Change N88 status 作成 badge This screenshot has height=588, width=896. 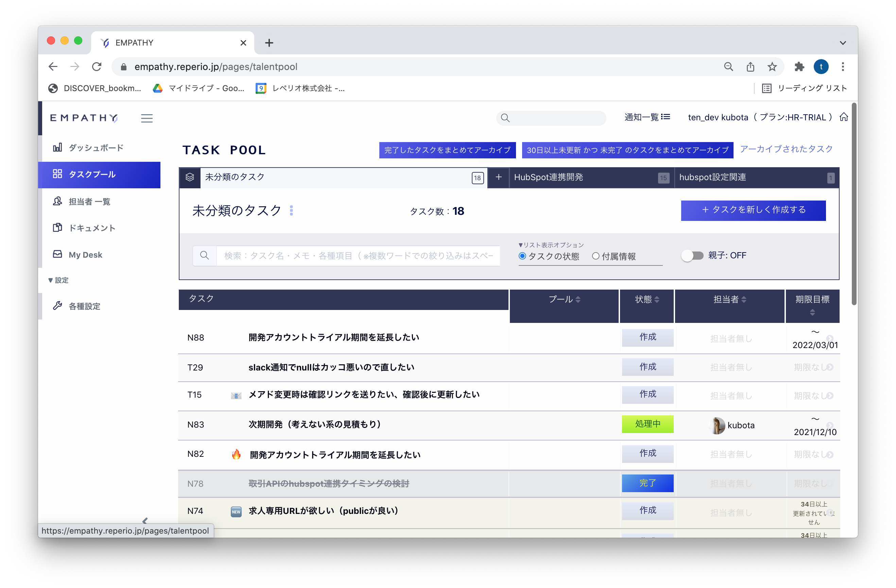point(648,337)
